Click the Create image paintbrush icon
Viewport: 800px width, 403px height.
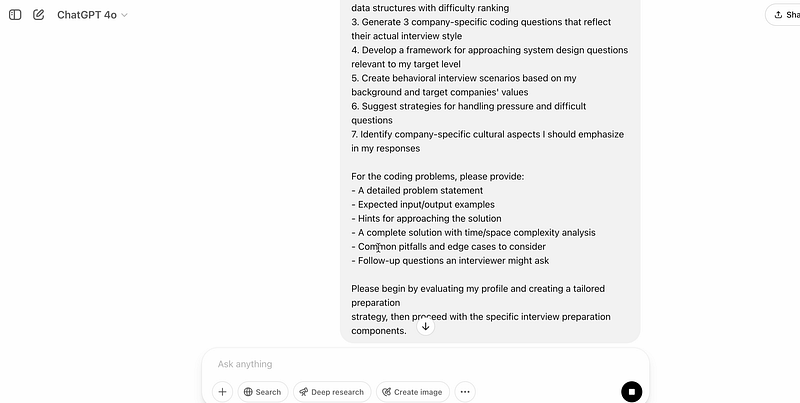pos(386,392)
